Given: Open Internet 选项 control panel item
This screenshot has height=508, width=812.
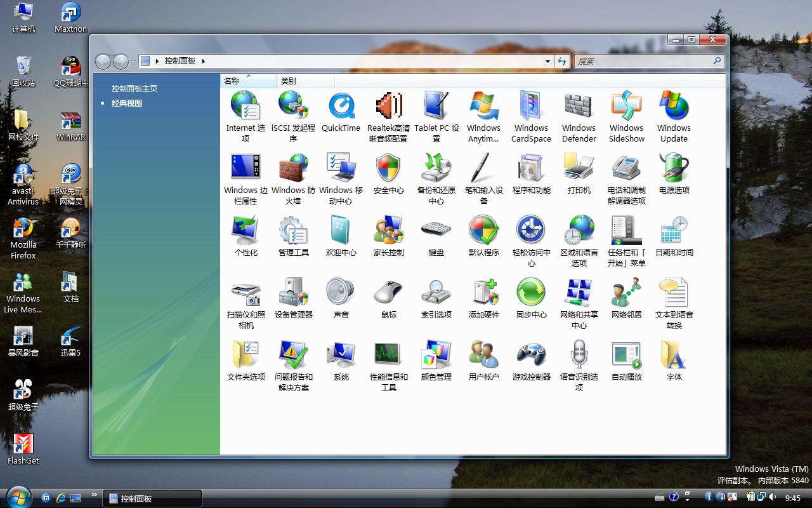Looking at the screenshot, I should [x=246, y=116].
